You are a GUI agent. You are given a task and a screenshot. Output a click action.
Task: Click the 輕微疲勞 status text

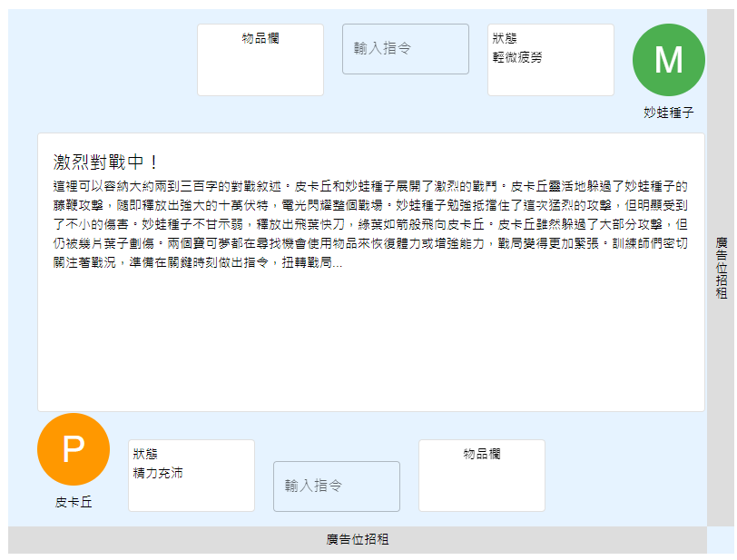click(x=517, y=57)
